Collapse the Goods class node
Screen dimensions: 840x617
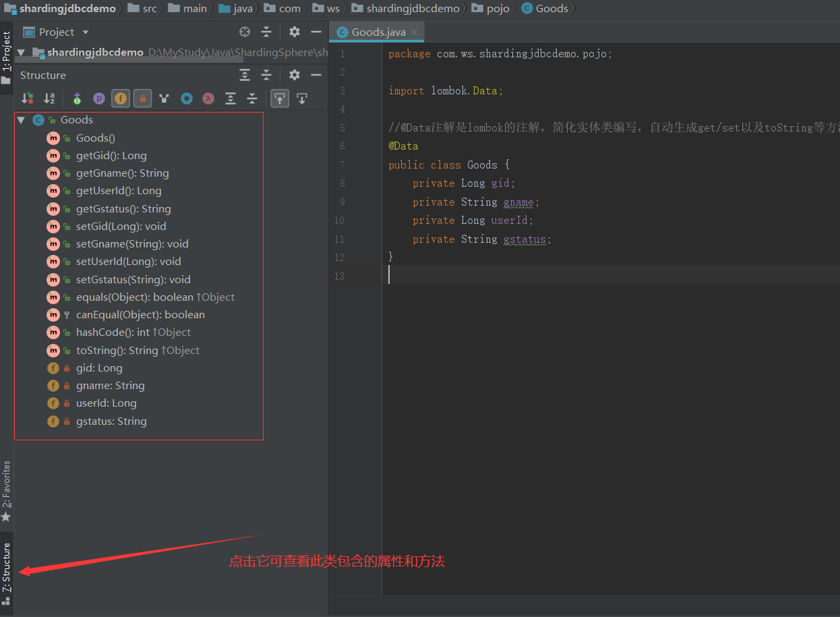point(21,120)
